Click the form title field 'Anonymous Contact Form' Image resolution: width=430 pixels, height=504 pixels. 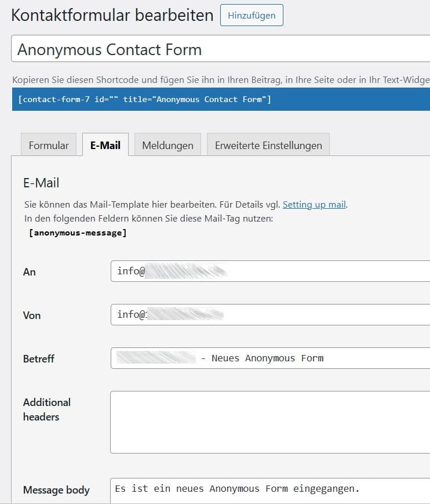220,49
